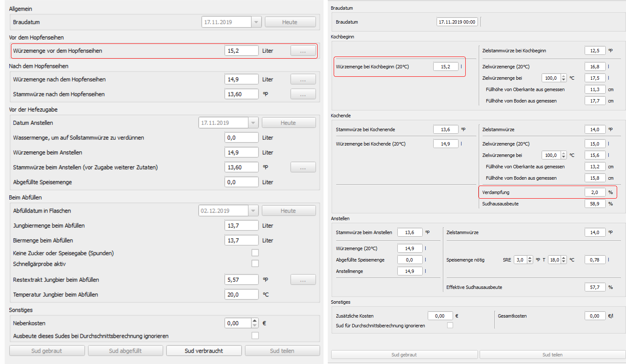Click ellipsis button beside Würzemenge nach dem Hopfenseihen
Image resolution: width=626 pixels, height=364 pixels.
click(x=303, y=80)
